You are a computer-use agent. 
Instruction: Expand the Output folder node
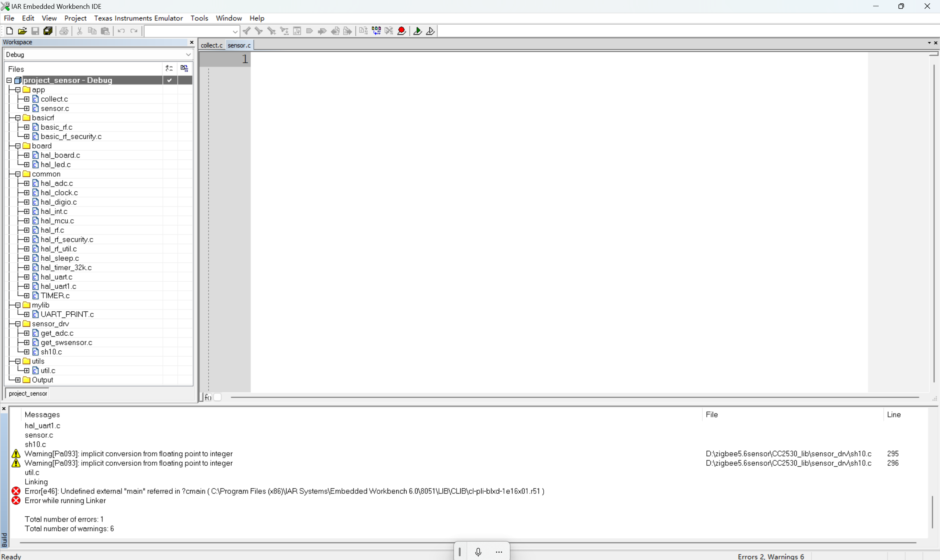18,380
